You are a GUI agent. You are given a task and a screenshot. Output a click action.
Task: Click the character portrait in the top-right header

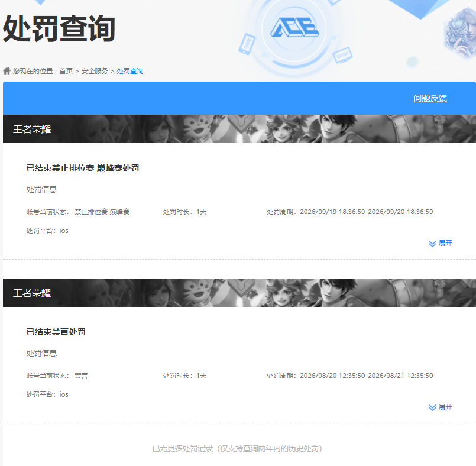point(459,33)
